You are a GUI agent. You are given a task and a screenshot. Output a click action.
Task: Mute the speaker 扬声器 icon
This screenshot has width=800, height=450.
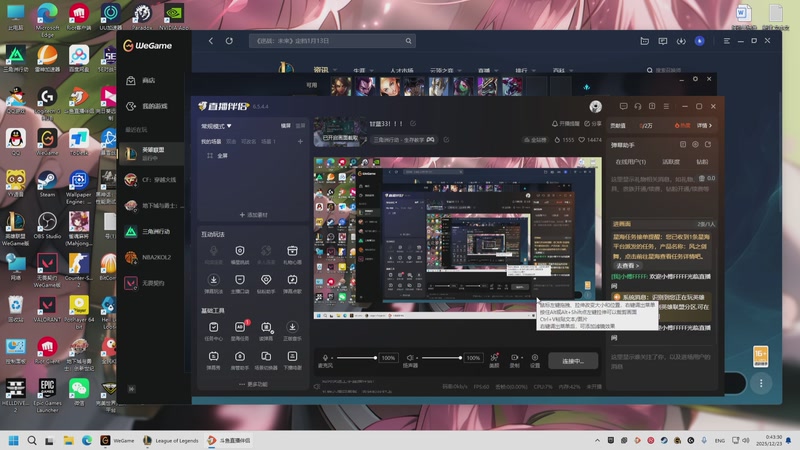tap(409, 358)
